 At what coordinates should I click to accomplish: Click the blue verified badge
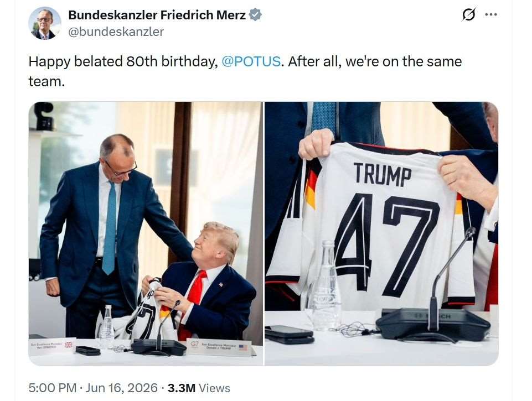pos(255,15)
